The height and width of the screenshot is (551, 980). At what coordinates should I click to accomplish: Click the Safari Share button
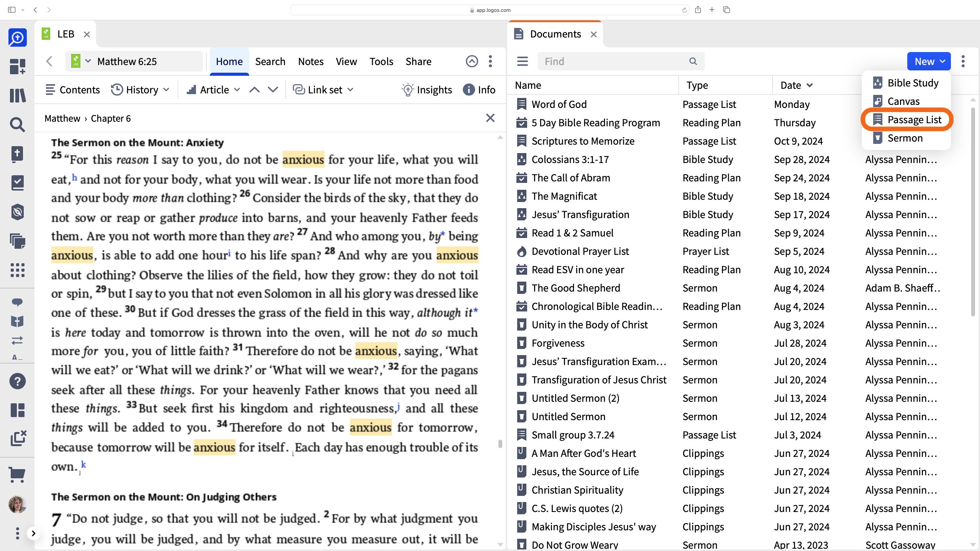698,10
